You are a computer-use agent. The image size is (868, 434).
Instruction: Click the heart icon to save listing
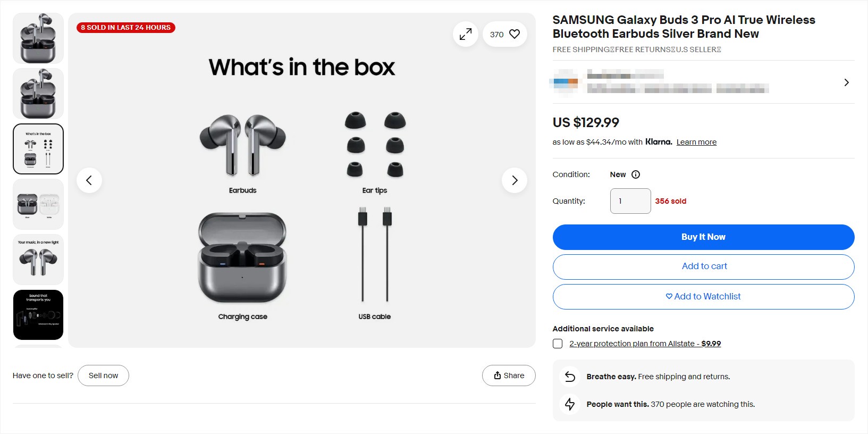[x=513, y=34]
